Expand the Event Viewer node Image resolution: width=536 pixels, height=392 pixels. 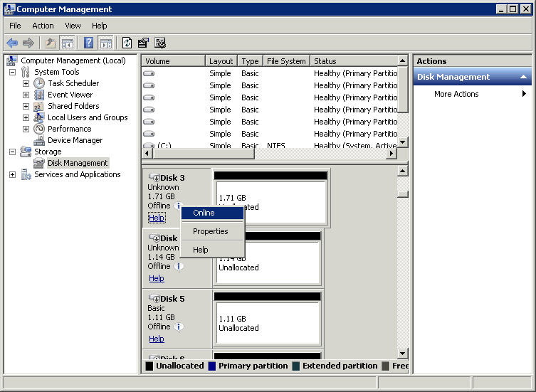26,95
